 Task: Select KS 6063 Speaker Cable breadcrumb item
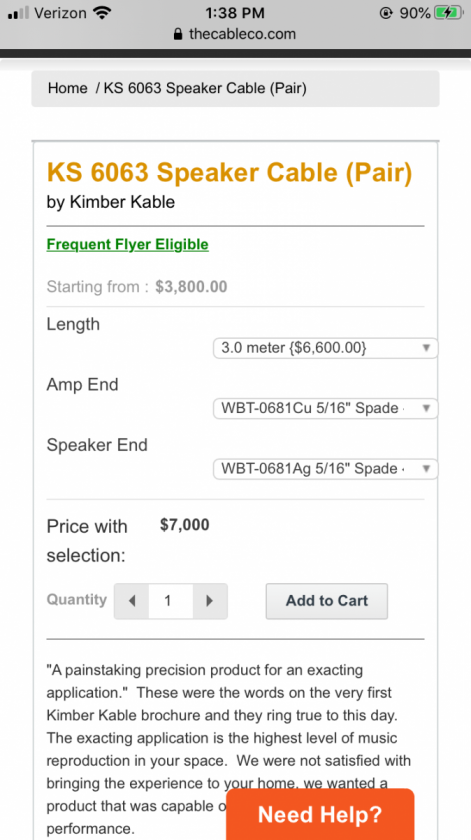205,88
